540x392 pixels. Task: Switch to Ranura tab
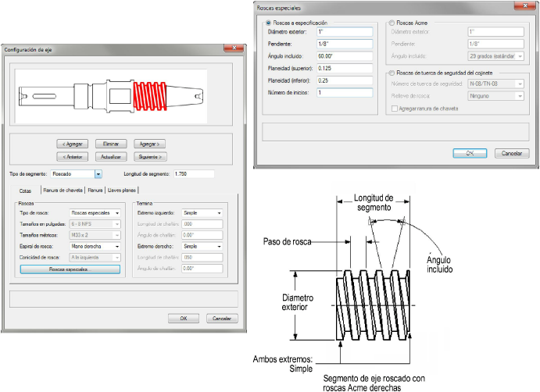[95, 190]
